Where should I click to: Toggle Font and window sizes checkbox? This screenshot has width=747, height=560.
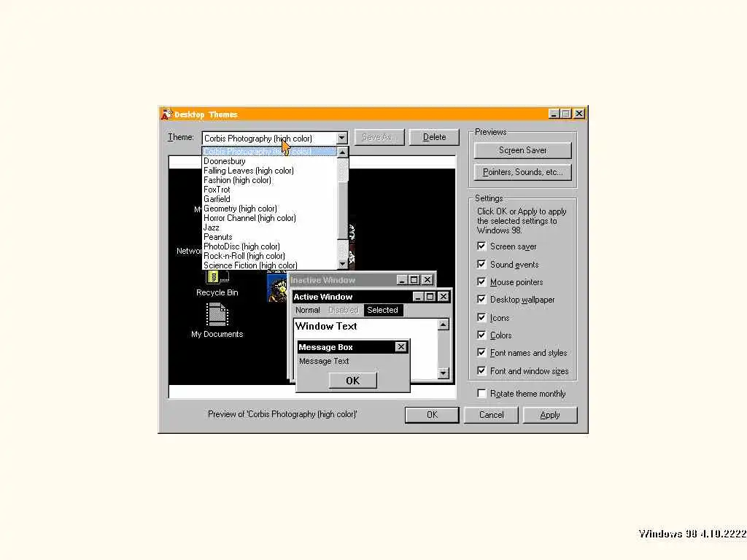(x=481, y=371)
